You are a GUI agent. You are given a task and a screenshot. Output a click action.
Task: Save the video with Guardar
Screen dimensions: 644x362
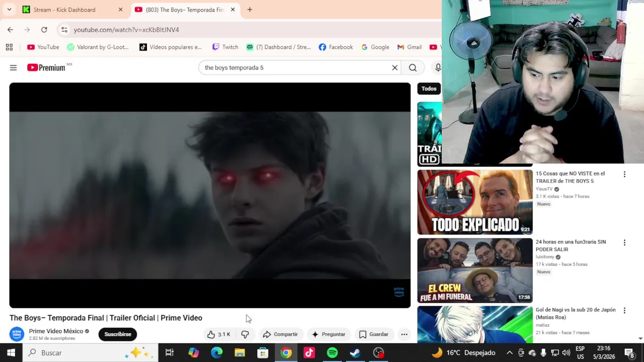[374, 334]
